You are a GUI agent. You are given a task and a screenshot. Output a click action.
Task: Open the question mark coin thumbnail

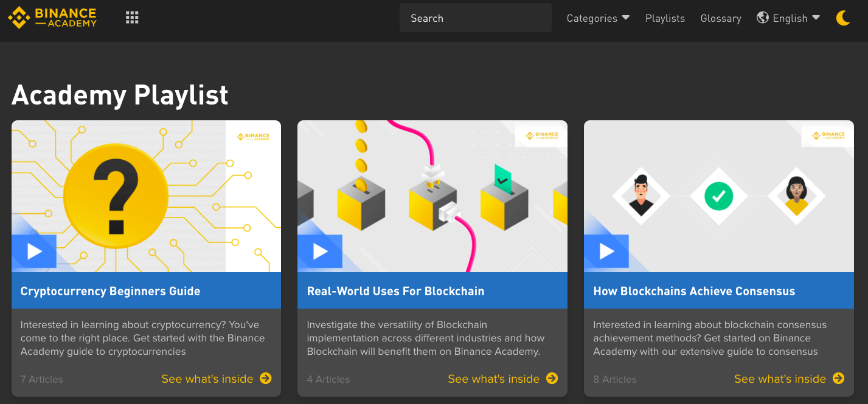coord(146,196)
